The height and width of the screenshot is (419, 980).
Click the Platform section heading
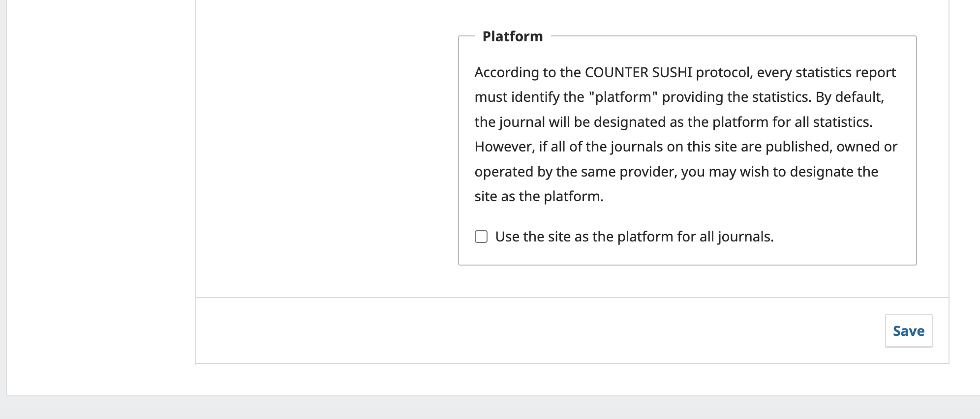click(x=512, y=36)
